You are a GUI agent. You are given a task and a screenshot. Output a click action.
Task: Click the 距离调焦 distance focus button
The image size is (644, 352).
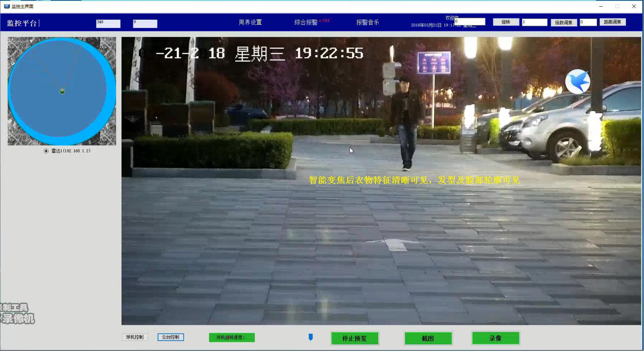pos(613,22)
